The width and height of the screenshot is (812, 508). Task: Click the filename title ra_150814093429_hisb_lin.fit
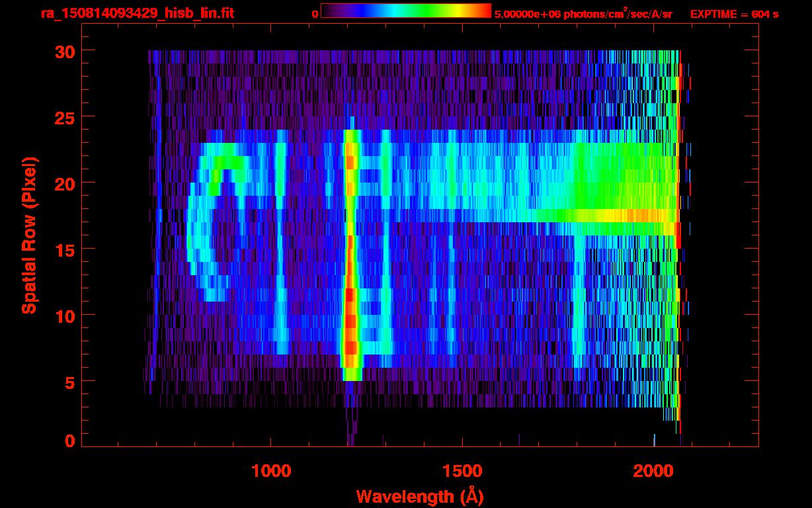[x=137, y=13]
